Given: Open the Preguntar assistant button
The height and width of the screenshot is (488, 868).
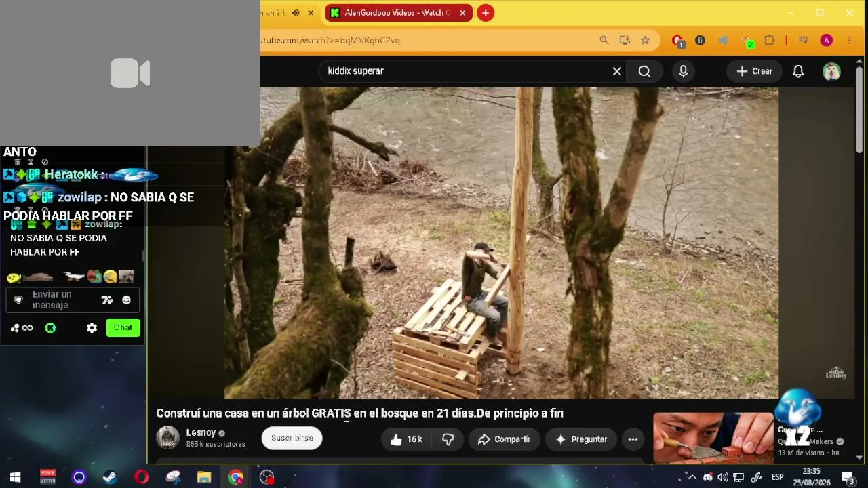Looking at the screenshot, I should pyautogui.click(x=580, y=439).
